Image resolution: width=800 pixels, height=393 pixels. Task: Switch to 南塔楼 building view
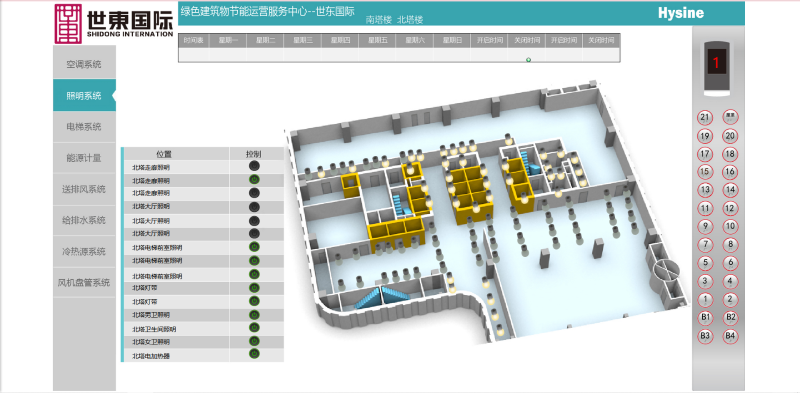(x=379, y=20)
